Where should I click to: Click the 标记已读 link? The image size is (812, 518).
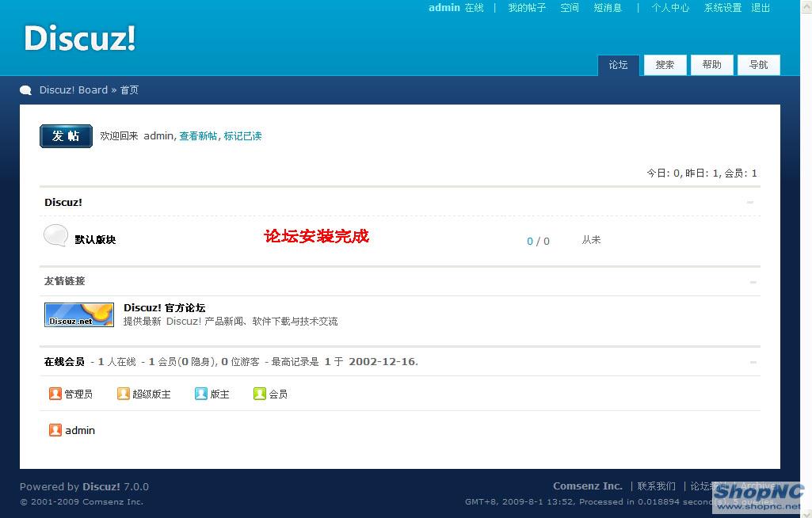point(242,136)
